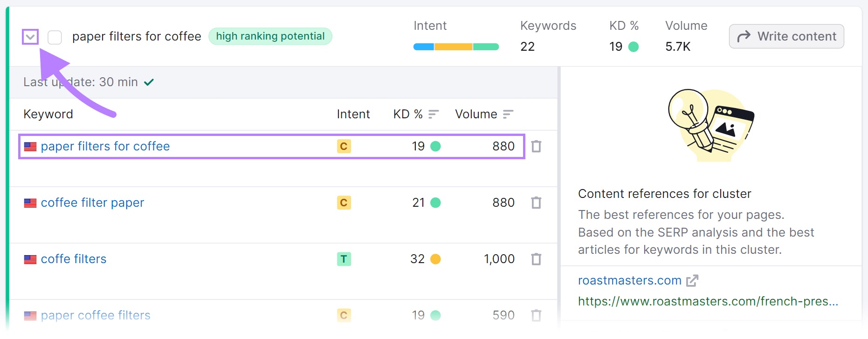Click Commercial intent badge for coffee filter paper
This screenshot has width=868, height=339.
click(344, 203)
